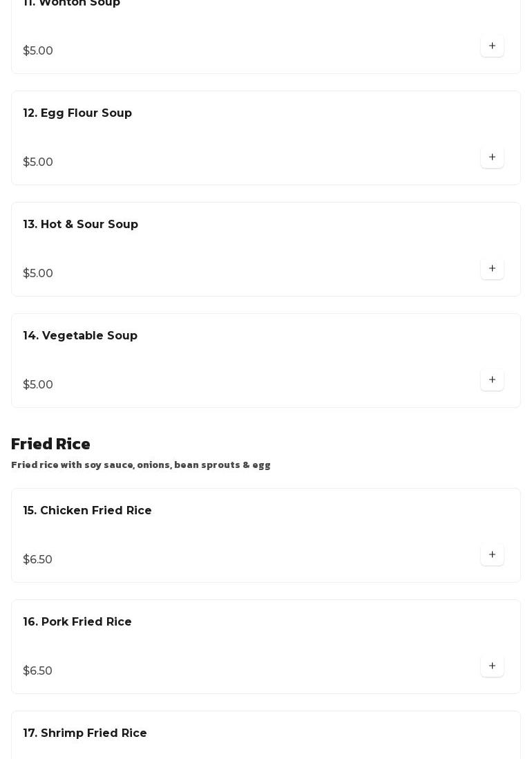The height and width of the screenshot is (759, 532).
Task: Click the Chicken Fried Rice $6.50 price
Action: [38, 560]
